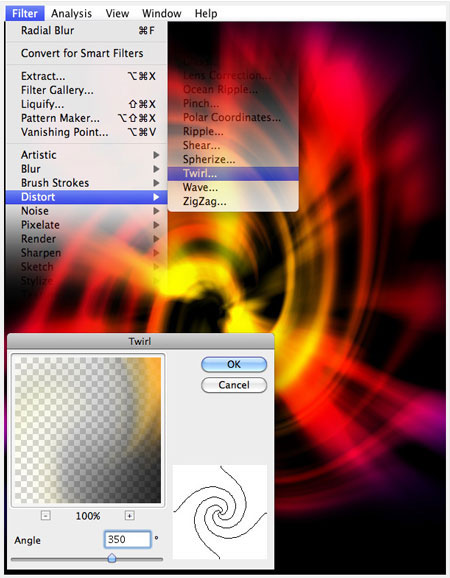Choose Ocean Ripple... in Distort submenu

pyautogui.click(x=233, y=90)
